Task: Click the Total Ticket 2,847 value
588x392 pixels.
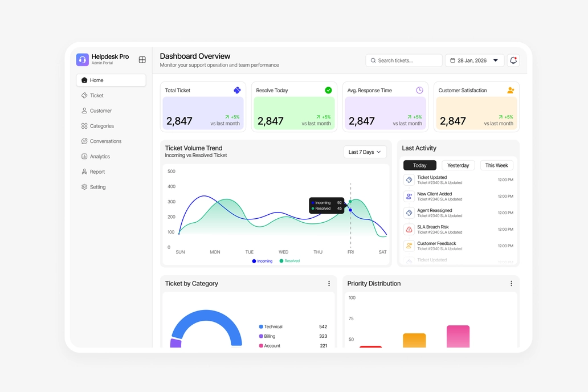Action: click(x=179, y=121)
